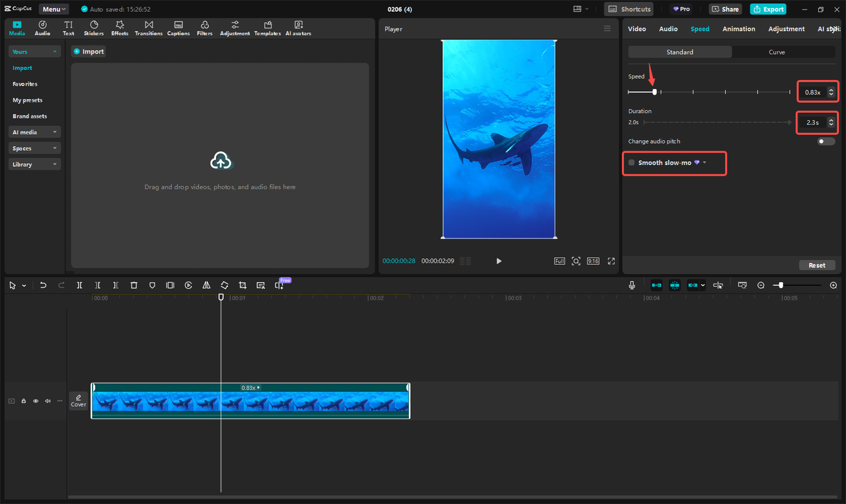Click the Undo arrow icon
The image size is (846, 504).
[x=43, y=285]
